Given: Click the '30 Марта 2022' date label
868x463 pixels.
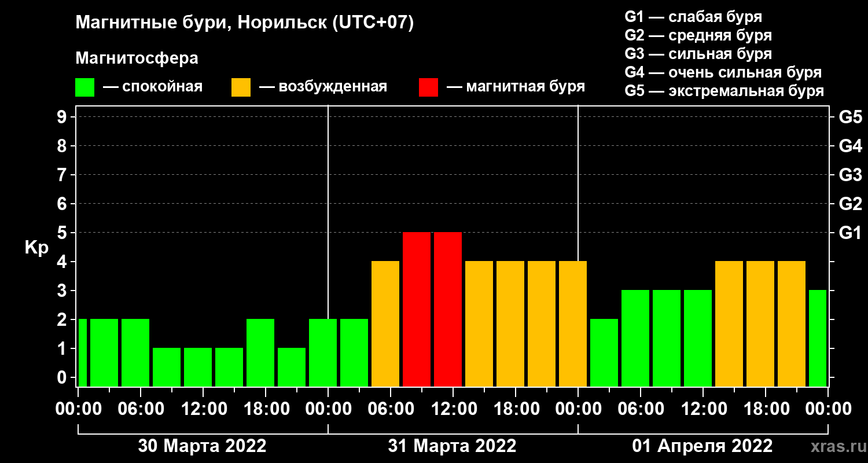Looking at the screenshot, I should pos(202,446).
